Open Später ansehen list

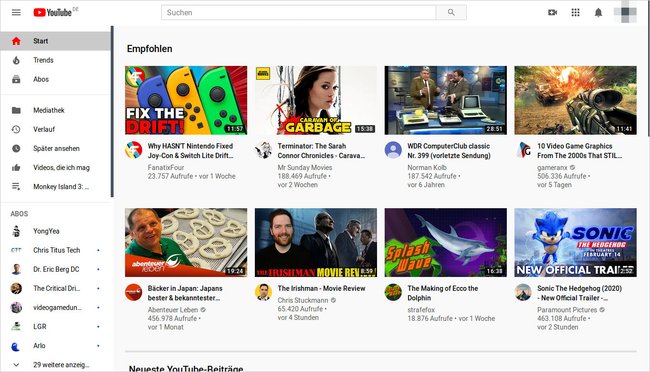coord(56,148)
